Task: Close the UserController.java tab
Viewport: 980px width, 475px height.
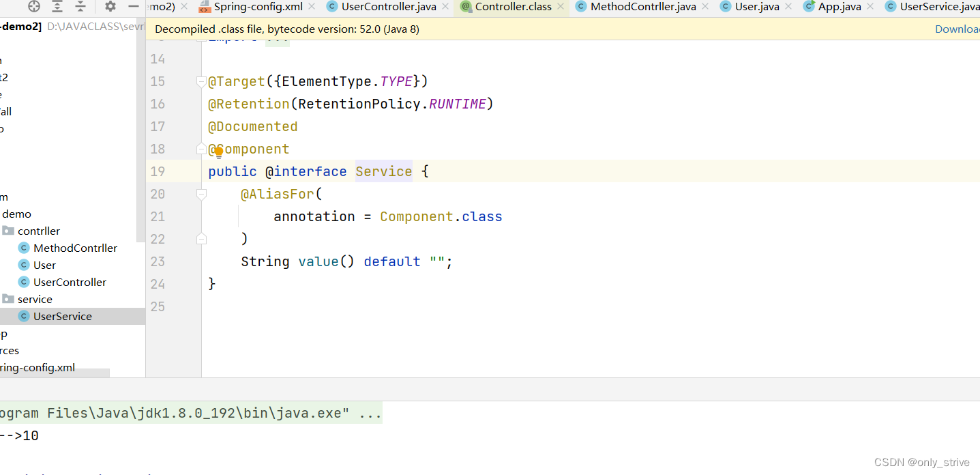Action: [x=445, y=7]
